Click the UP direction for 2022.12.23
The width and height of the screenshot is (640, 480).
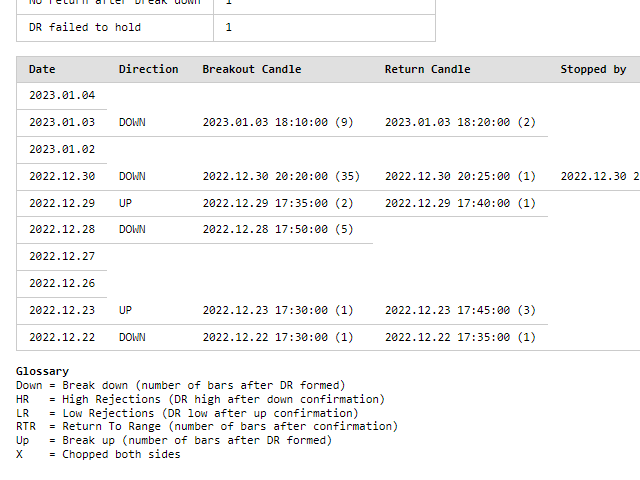click(x=125, y=310)
